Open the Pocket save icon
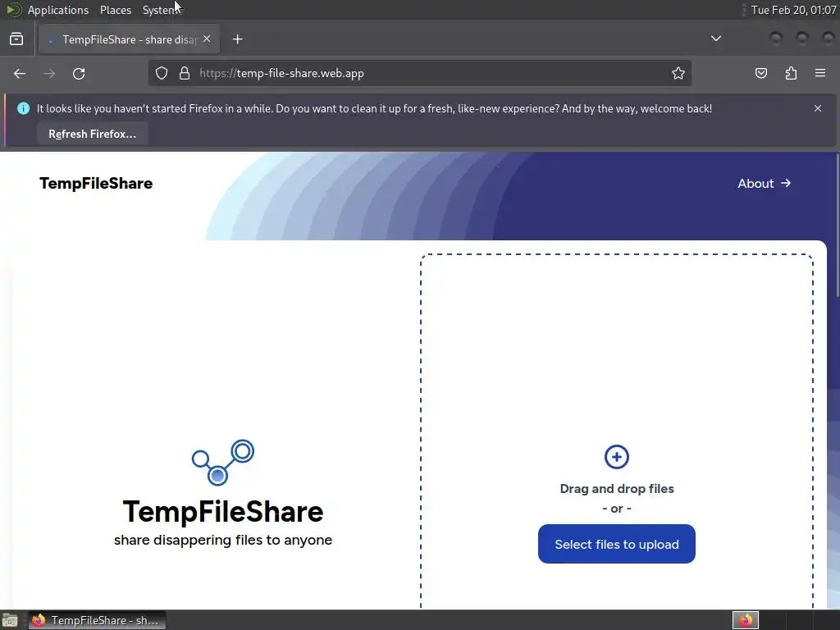 pos(761,73)
